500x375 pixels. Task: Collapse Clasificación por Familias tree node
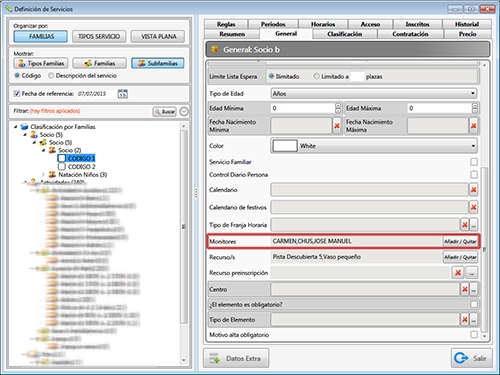tap(15, 127)
